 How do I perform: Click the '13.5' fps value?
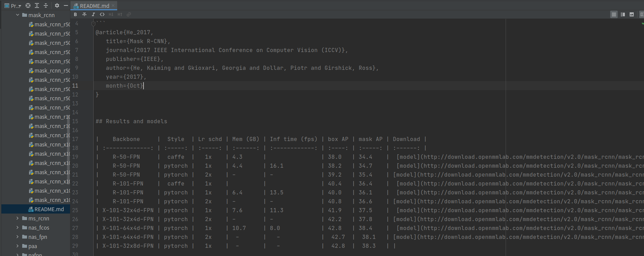coord(276,192)
